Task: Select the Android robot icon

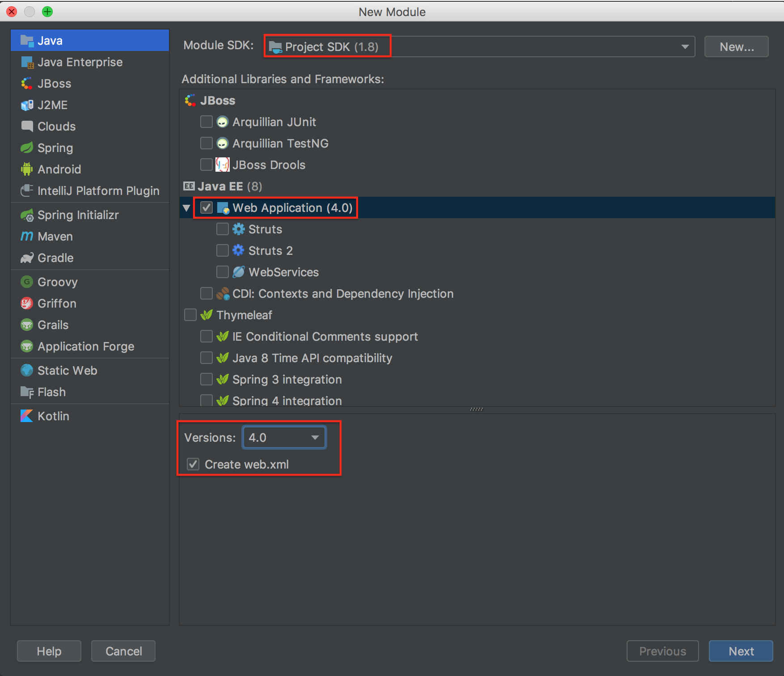Action: point(27,169)
